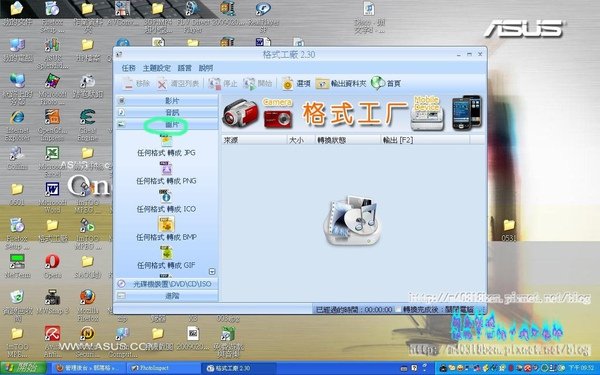Expand the 影片 category panel
Image resolution: width=600 pixels, height=375 pixels.
point(167,101)
